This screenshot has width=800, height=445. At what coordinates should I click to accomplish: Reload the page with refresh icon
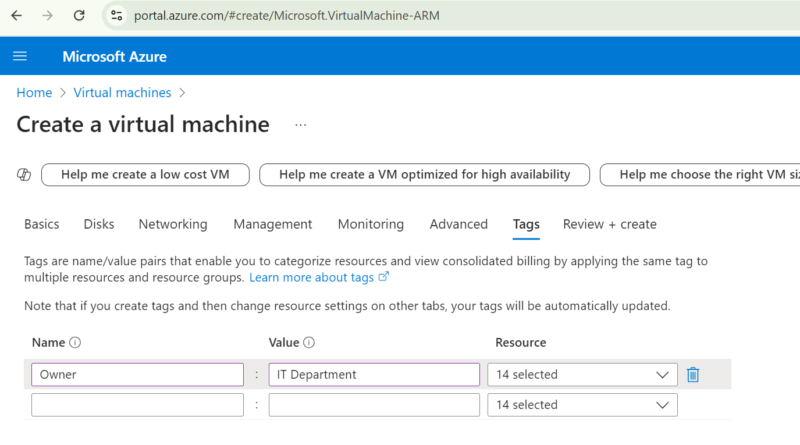pyautogui.click(x=79, y=16)
